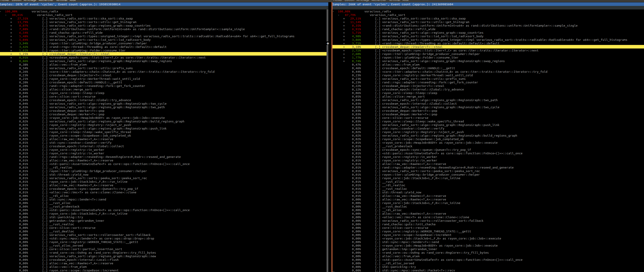Open the Rechercher menu on the right
This screenshot has height=272, width=644.
click(379, 1)
